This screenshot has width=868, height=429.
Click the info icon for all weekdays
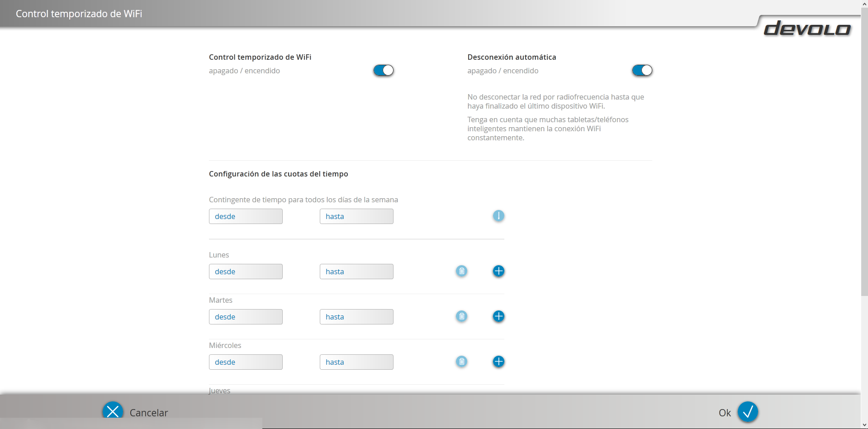pyautogui.click(x=498, y=216)
